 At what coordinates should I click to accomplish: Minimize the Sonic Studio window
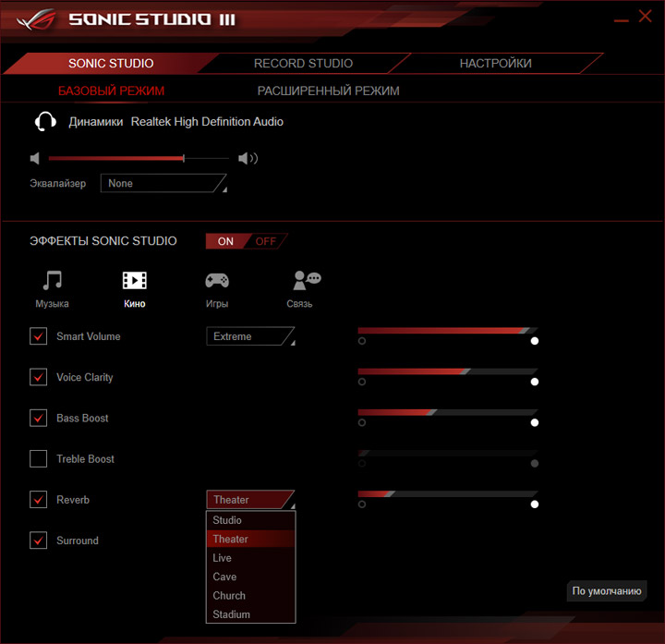click(x=622, y=20)
